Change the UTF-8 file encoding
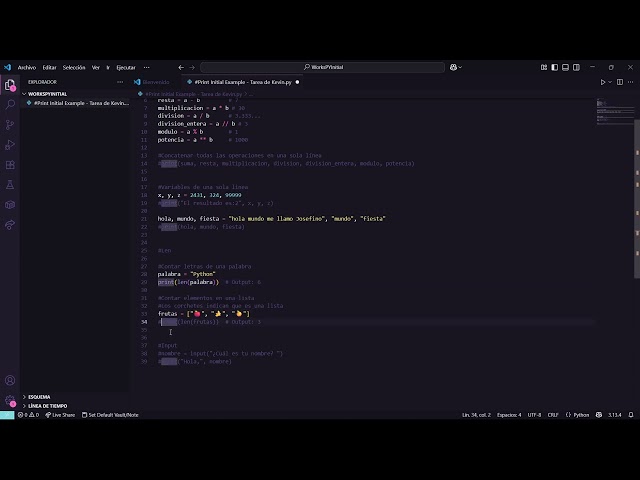 coord(534,415)
